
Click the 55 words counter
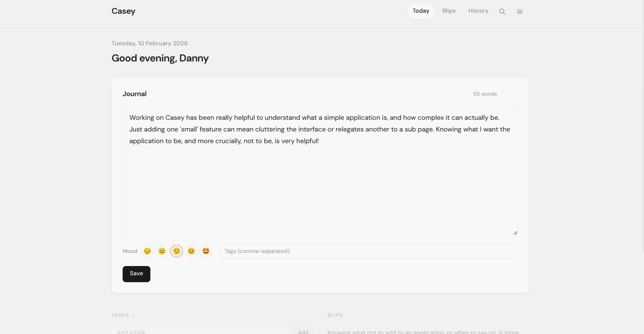click(485, 94)
